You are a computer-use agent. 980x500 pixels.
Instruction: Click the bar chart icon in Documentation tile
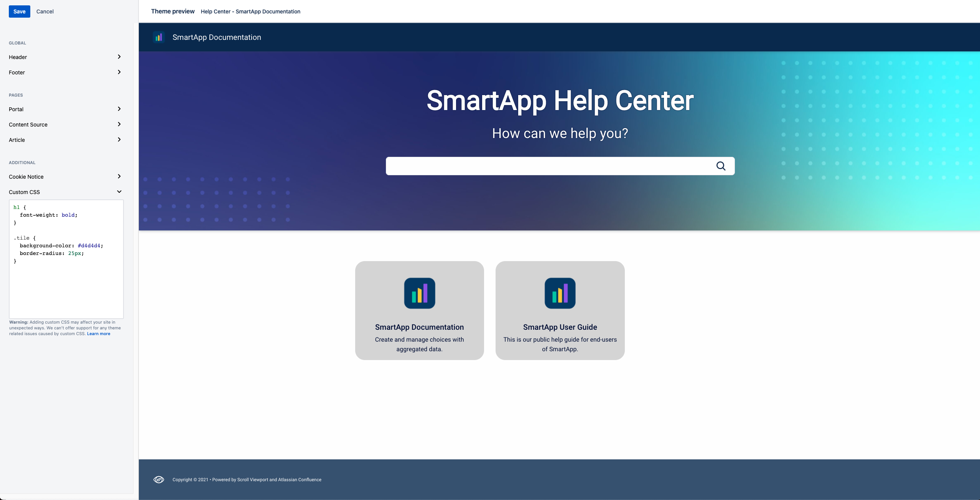(x=420, y=293)
